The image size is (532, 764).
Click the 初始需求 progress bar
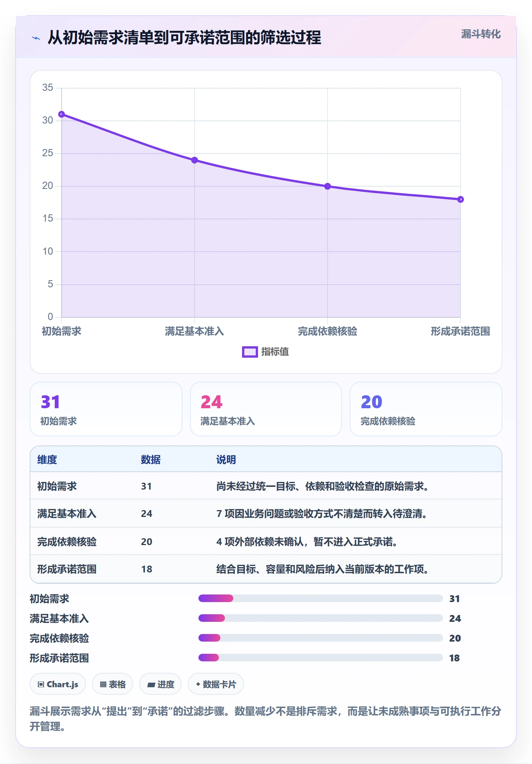[x=320, y=598]
